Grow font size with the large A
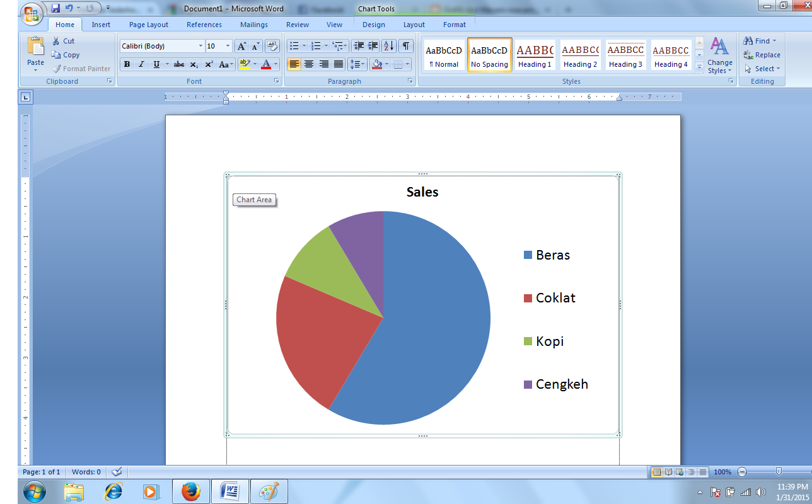Image resolution: width=812 pixels, height=504 pixels. [241, 46]
